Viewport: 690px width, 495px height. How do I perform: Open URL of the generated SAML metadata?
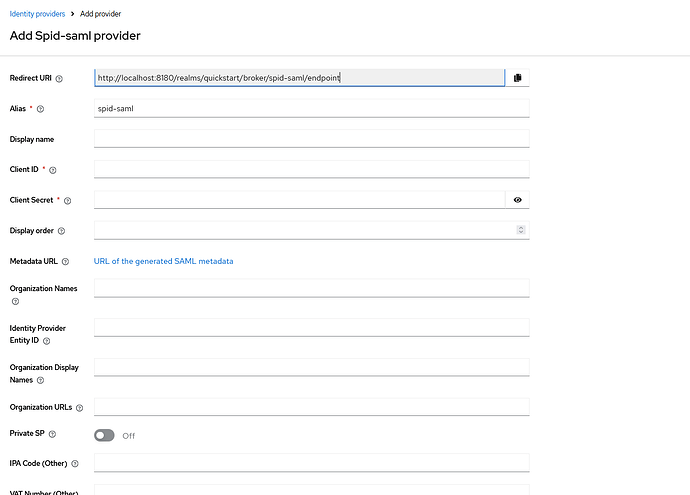[164, 261]
